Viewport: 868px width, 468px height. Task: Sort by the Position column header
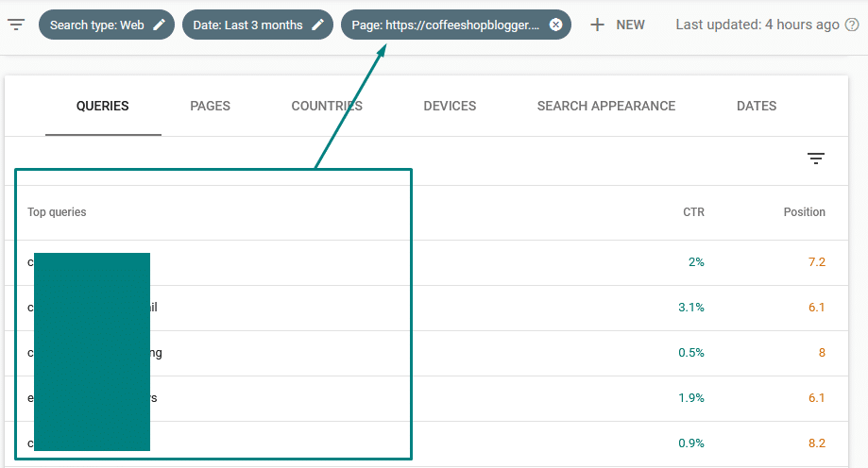[x=804, y=212]
